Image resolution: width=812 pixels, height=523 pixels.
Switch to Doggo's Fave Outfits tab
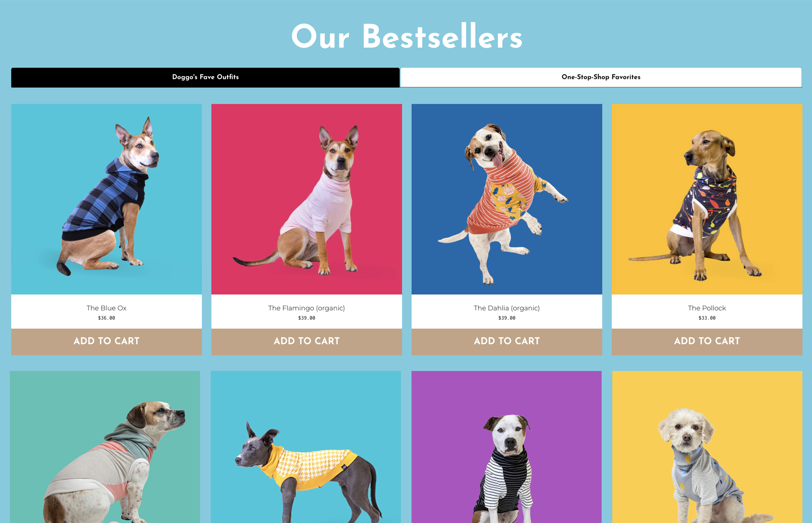(x=205, y=77)
